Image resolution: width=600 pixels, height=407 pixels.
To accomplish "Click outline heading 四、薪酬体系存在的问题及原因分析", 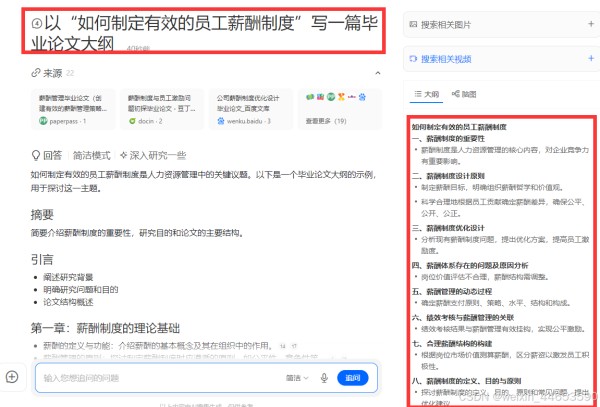I will (470, 265).
